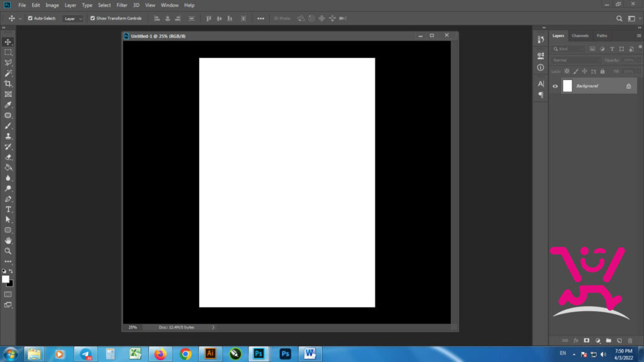Select the Paint Bucket tool
This screenshot has width=644, height=362.
[x=8, y=167]
